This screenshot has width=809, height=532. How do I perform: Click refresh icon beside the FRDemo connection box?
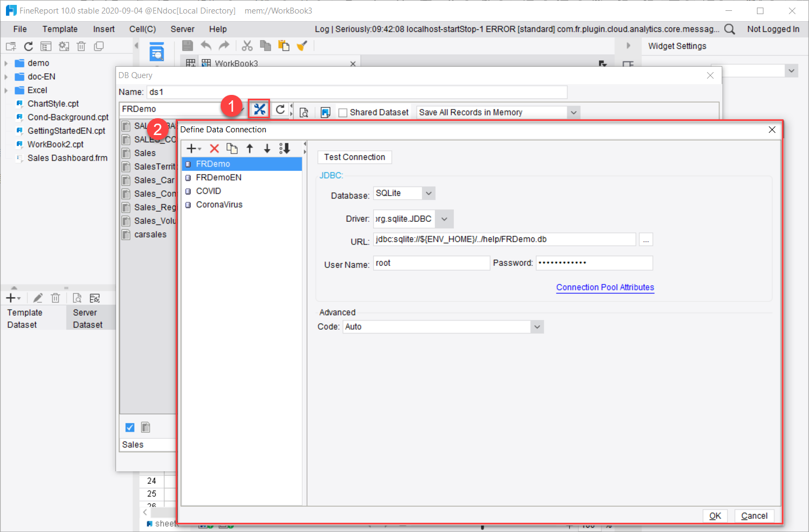click(280, 110)
